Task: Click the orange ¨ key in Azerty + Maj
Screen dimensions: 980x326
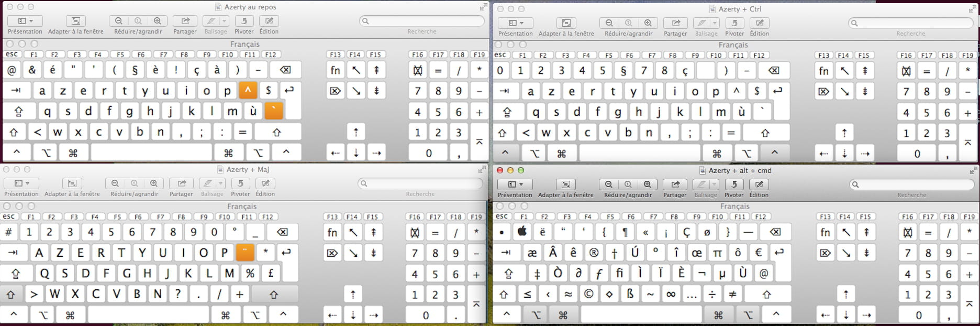Action: point(244,252)
